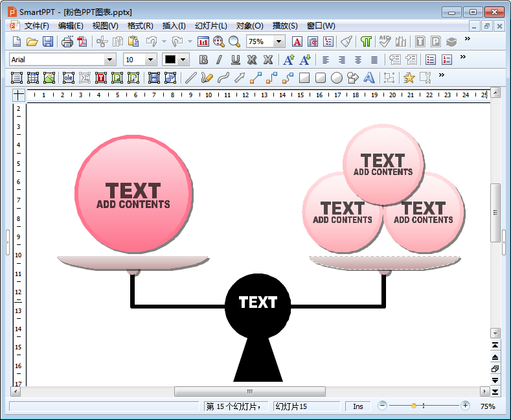Image resolution: width=511 pixels, height=420 pixels.
Task: Toggle centered text alignment
Action: (x=358, y=60)
